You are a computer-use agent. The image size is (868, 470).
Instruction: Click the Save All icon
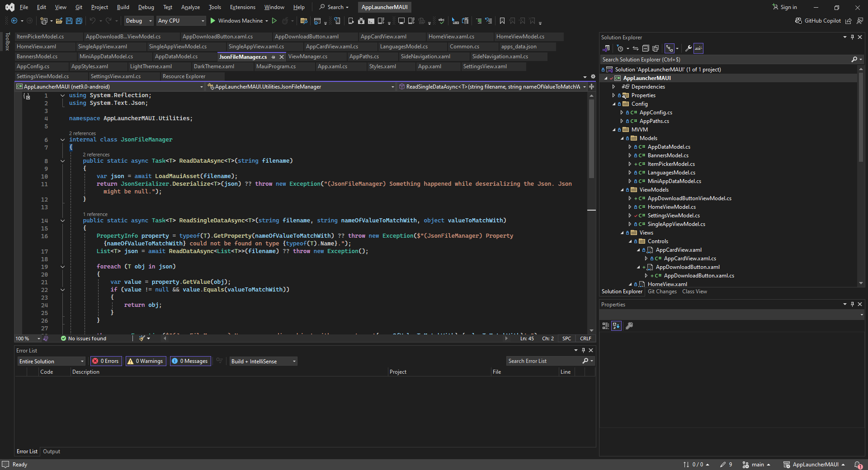coord(79,21)
